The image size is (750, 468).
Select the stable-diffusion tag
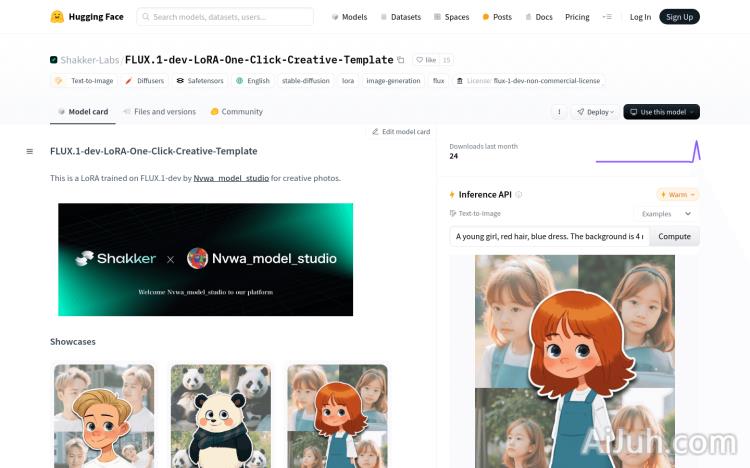306,80
